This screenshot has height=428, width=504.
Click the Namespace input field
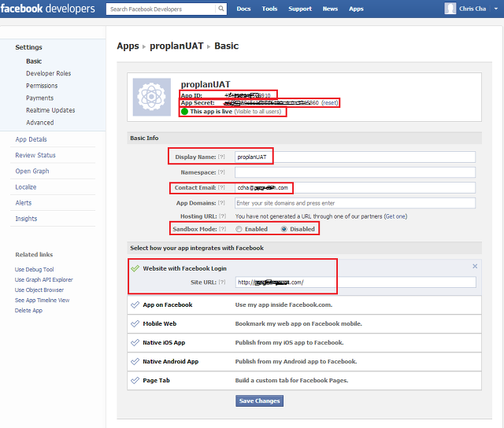355,172
